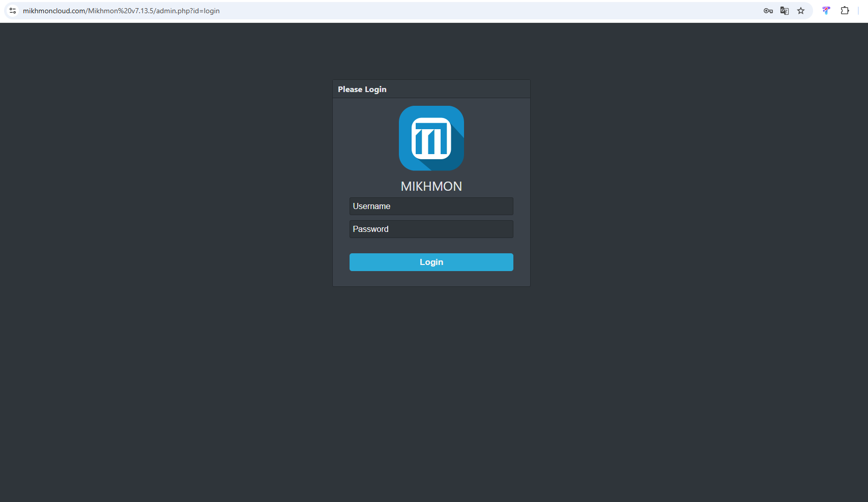Click the mikhmoncloud.com domain in the URL
Image resolution: width=868 pixels, height=502 pixels.
54,11
